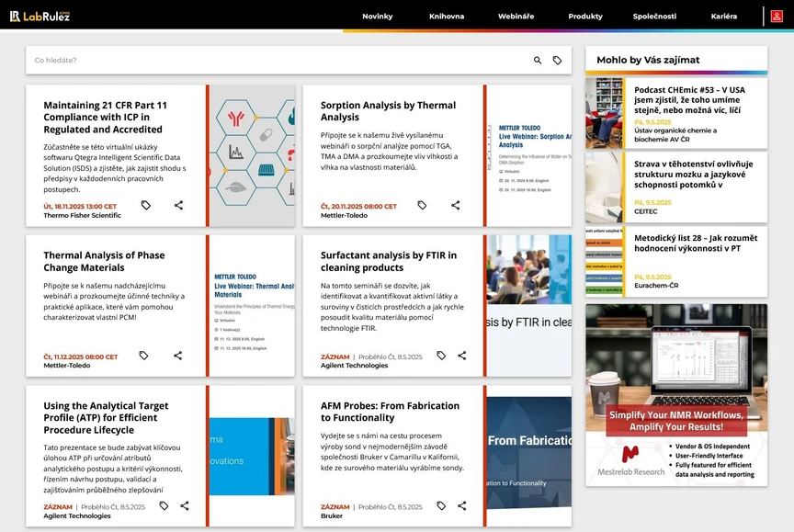
Task: Click Strava v těhotenství article thumbnail
Action: pos(604,187)
